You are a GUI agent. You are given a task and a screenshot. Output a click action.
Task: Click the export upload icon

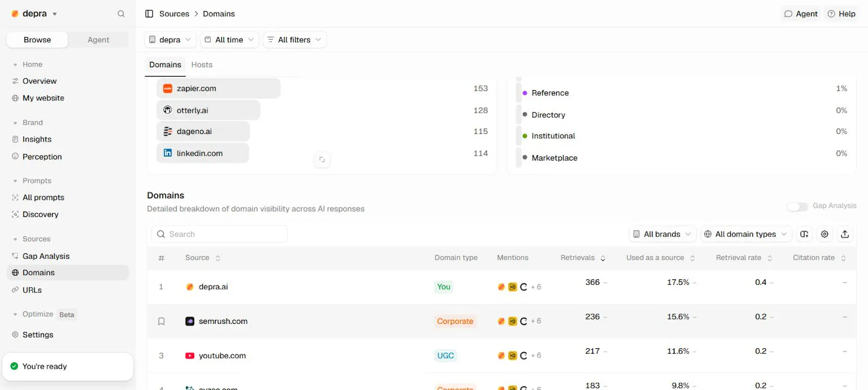(x=845, y=234)
